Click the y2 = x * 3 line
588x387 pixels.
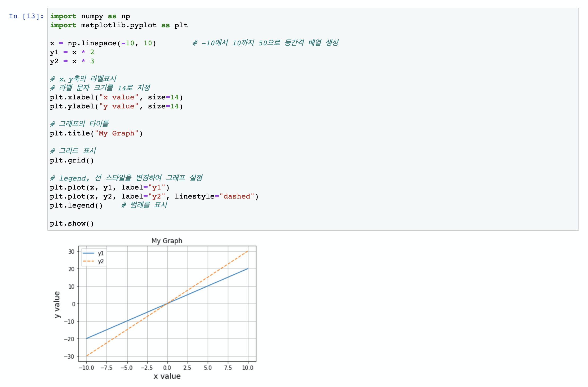72,61
